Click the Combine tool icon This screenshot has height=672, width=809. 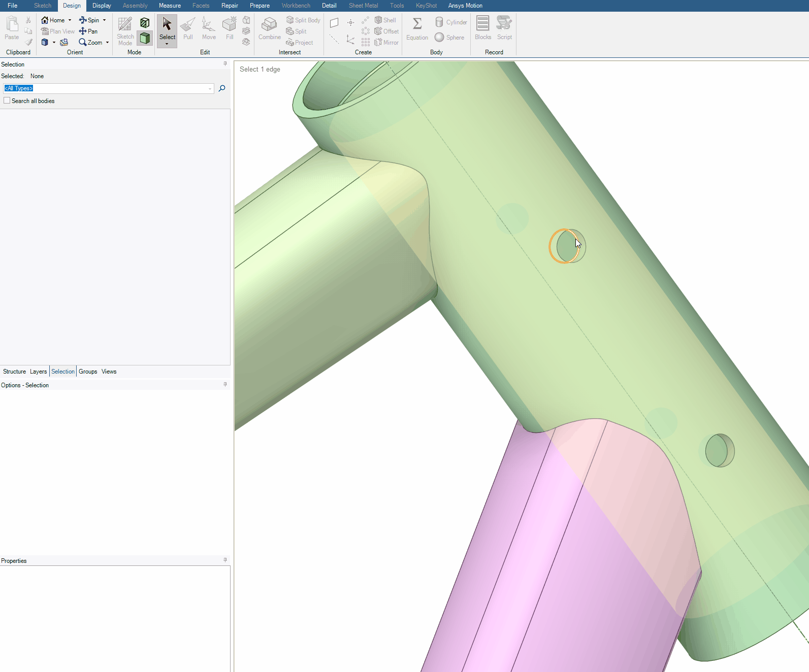click(269, 28)
